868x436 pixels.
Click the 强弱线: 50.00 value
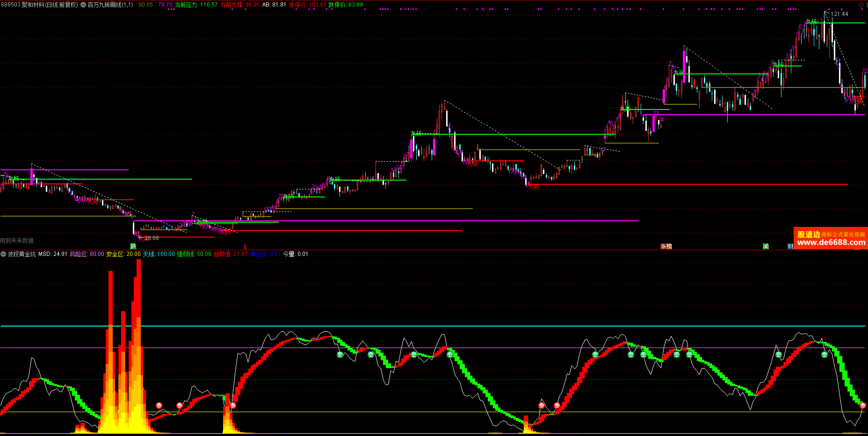[194, 254]
